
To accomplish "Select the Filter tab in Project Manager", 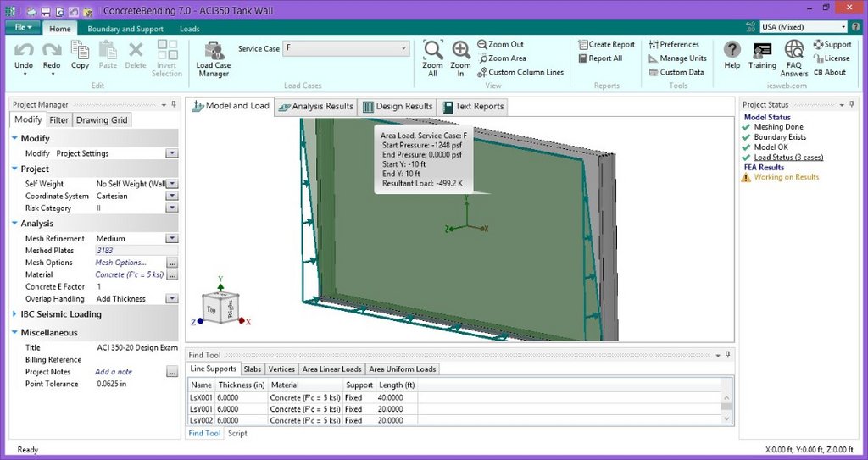I will click(58, 120).
